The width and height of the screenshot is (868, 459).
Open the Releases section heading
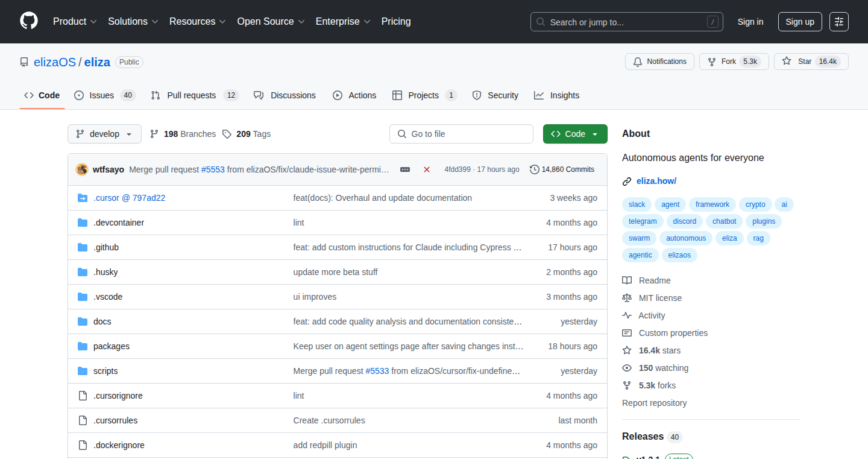tap(643, 436)
